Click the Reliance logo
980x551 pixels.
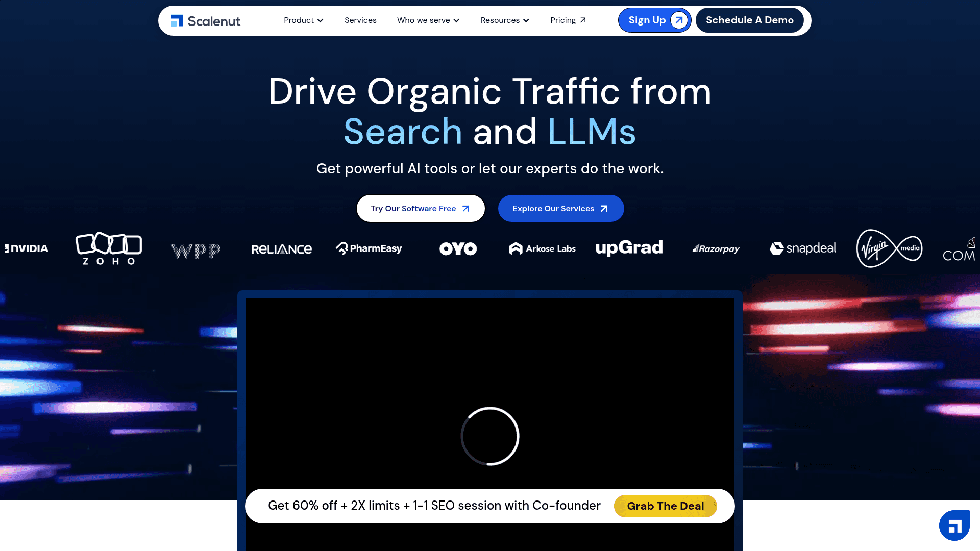[282, 249]
